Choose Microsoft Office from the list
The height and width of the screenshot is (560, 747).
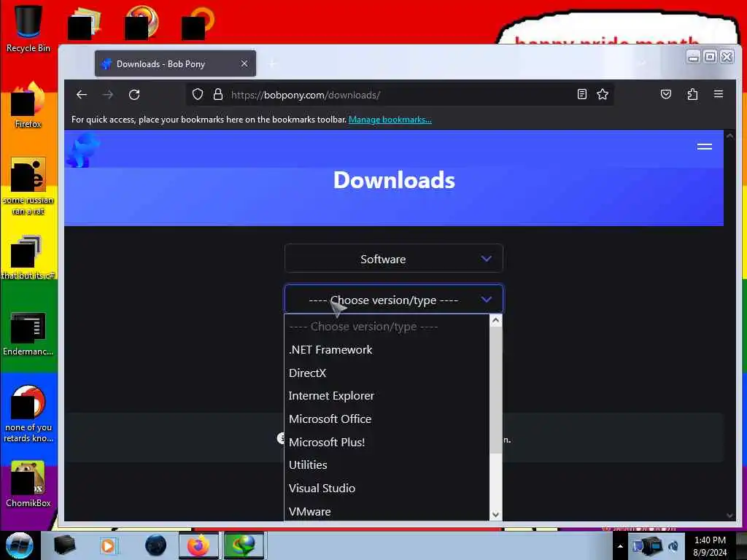pyautogui.click(x=387, y=419)
